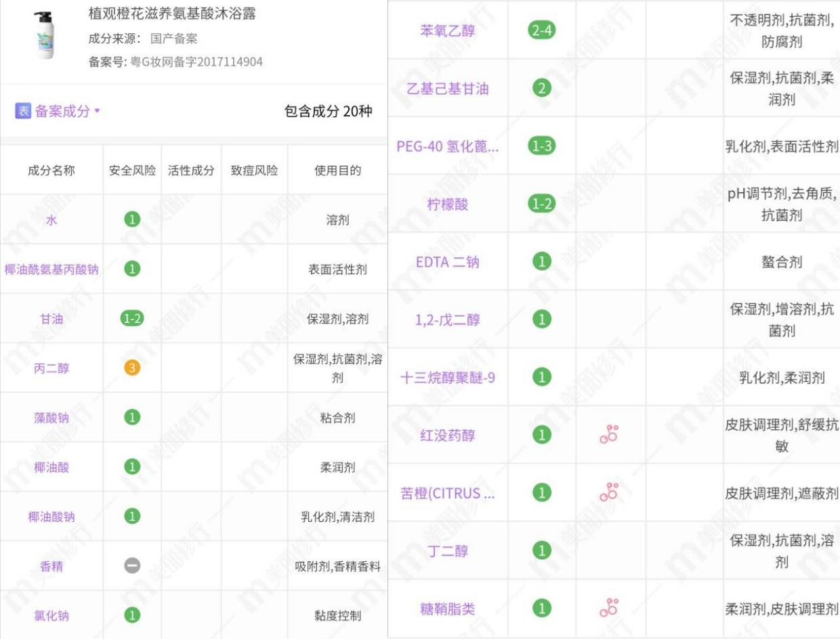The width and height of the screenshot is (840, 639).
Task: Click the product title 植观橙花滋养氨基酸沐浴露
Action: (x=172, y=14)
